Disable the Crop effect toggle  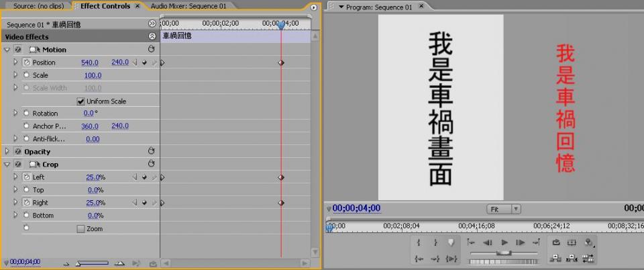click(17, 165)
